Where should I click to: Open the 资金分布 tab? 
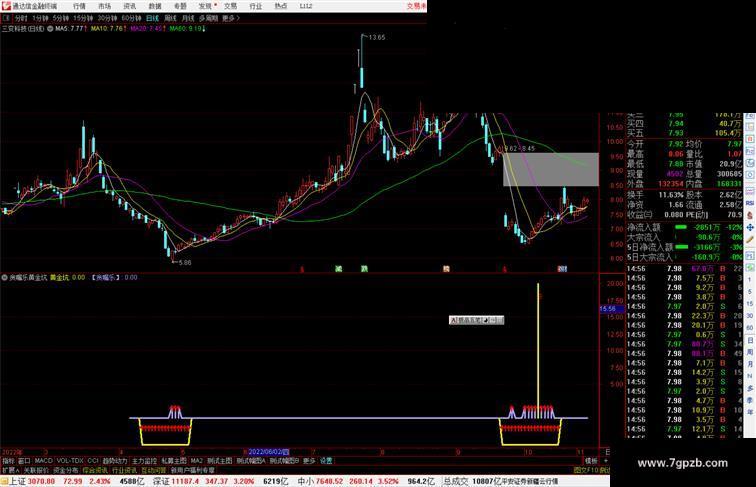66,470
